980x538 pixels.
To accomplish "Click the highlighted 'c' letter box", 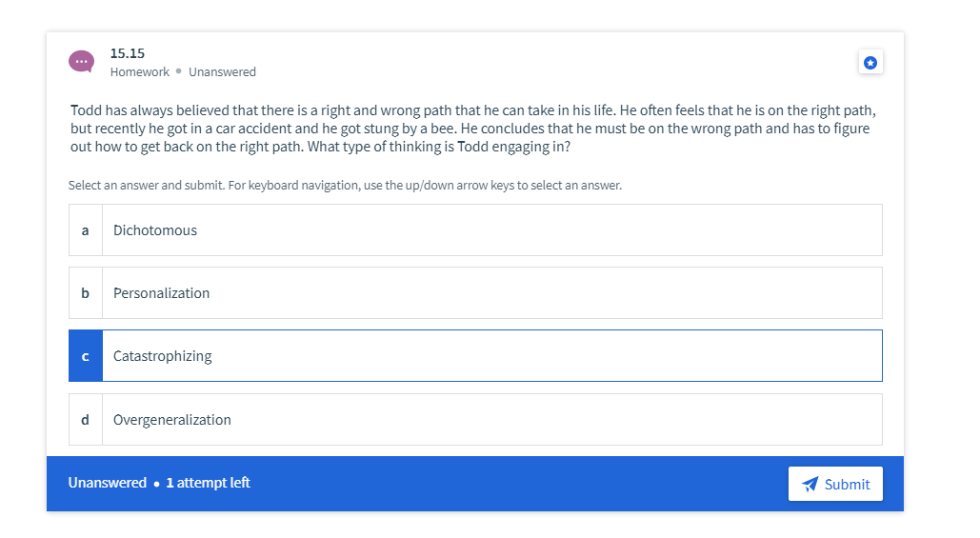I will pos(86,356).
